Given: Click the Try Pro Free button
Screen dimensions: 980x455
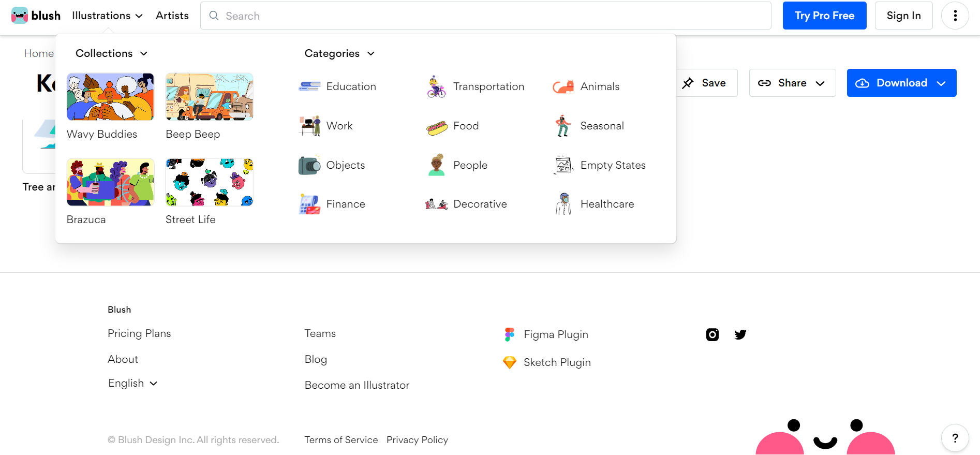Looking at the screenshot, I should point(824,16).
